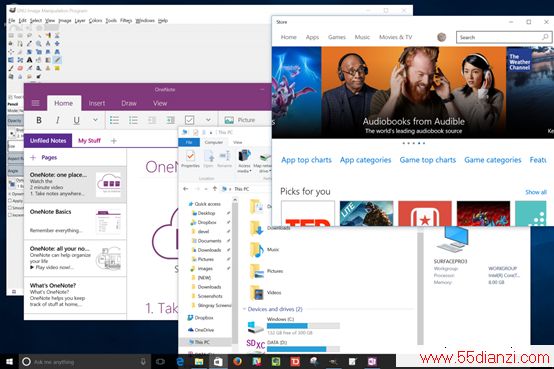554x369 pixels.
Task: Open the Filters menu in GIMP
Action: [126, 20]
